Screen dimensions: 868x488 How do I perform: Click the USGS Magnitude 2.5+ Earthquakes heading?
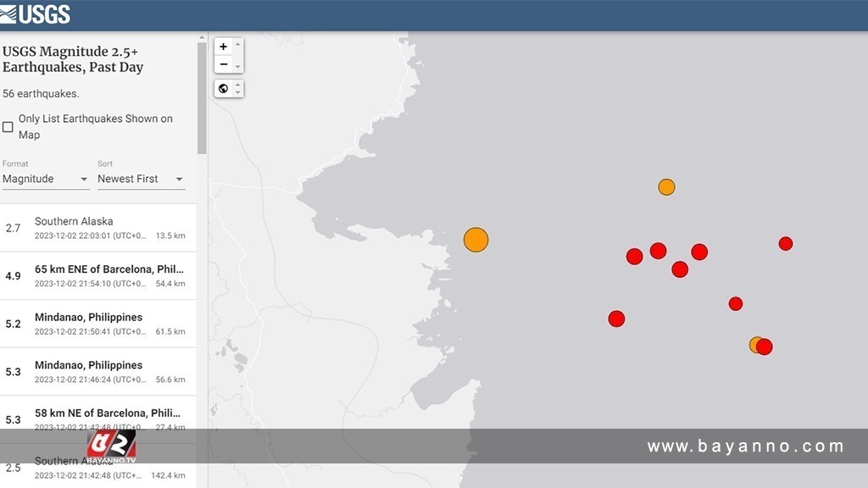pyautogui.click(x=73, y=59)
